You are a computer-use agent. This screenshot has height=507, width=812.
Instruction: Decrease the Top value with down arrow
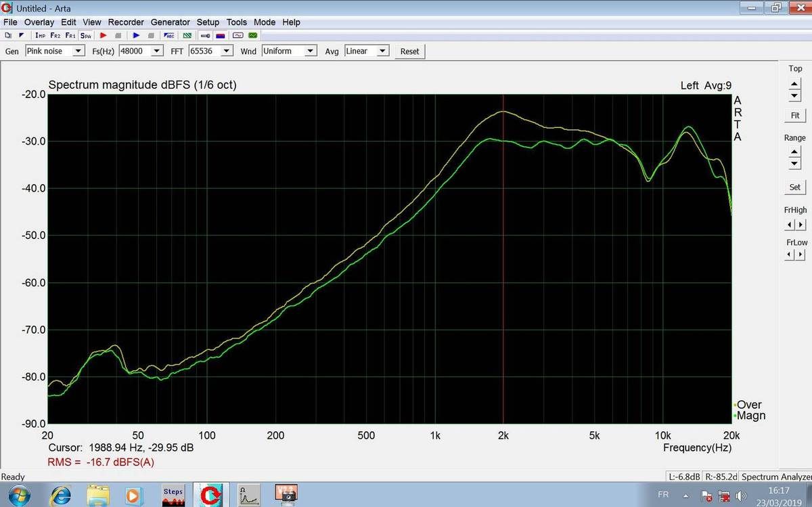[795, 95]
